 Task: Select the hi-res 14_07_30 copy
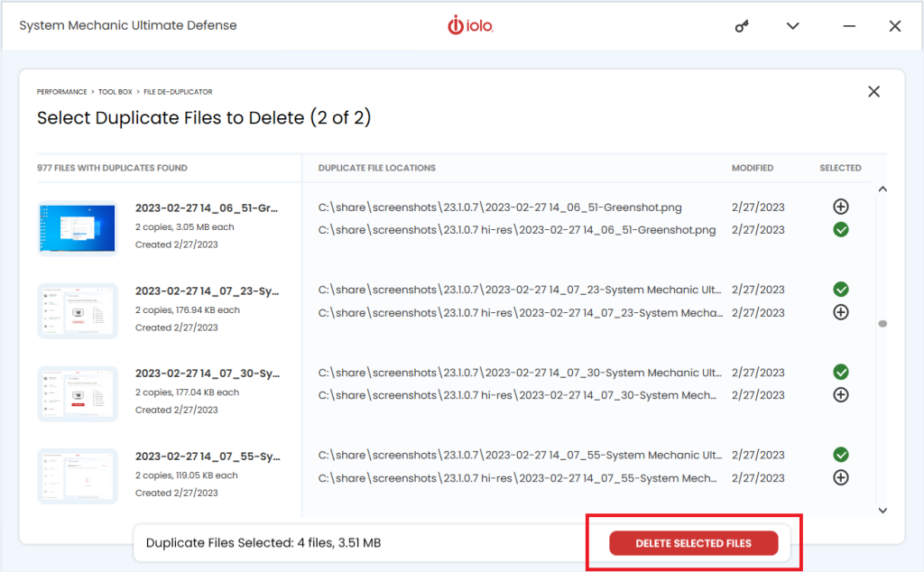tap(840, 394)
